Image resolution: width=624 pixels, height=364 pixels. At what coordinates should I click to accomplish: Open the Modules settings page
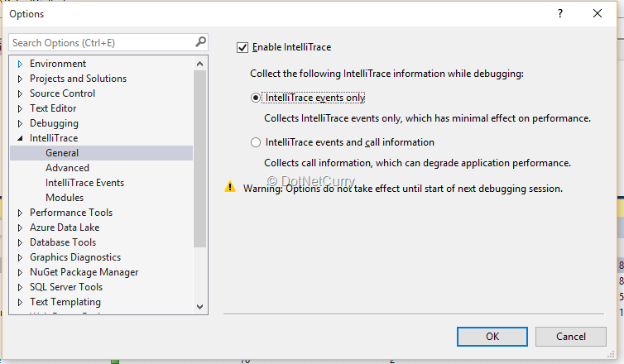(x=65, y=198)
